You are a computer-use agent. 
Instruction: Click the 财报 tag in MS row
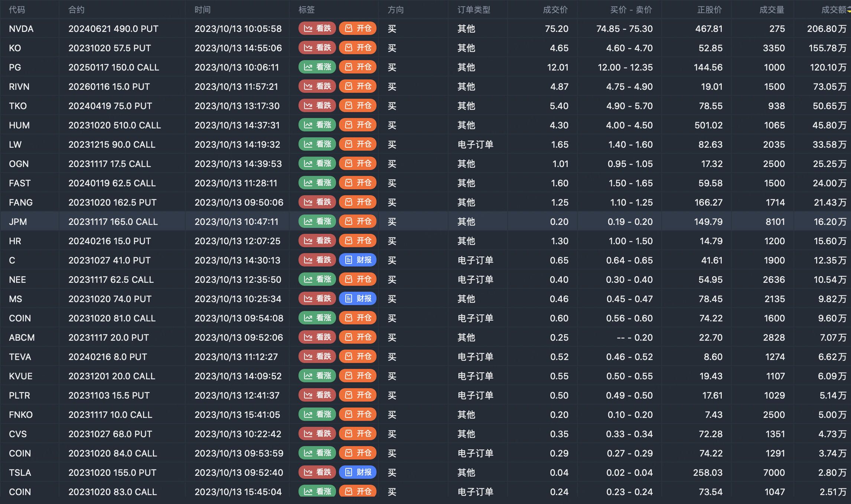pyautogui.click(x=358, y=298)
